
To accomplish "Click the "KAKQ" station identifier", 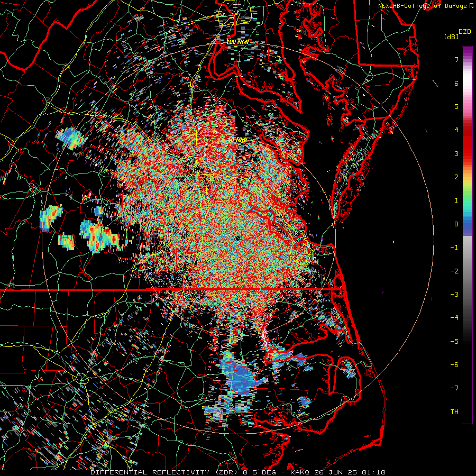I will pyautogui.click(x=300, y=472).
